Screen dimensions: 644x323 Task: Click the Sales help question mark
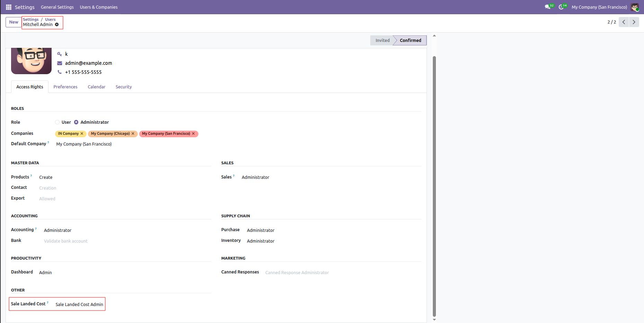[234, 176]
